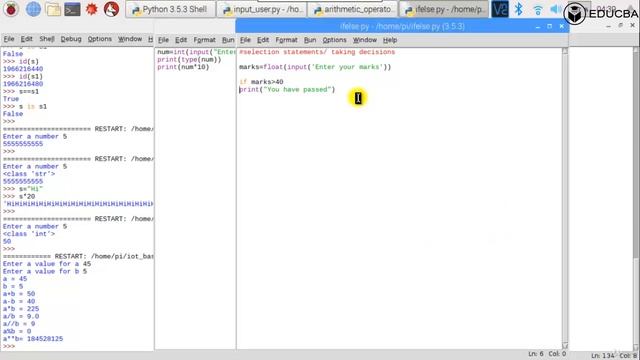640x360 pixels.
Task: Open Options menu in ifelse.py window
Action: coord(334,40)
